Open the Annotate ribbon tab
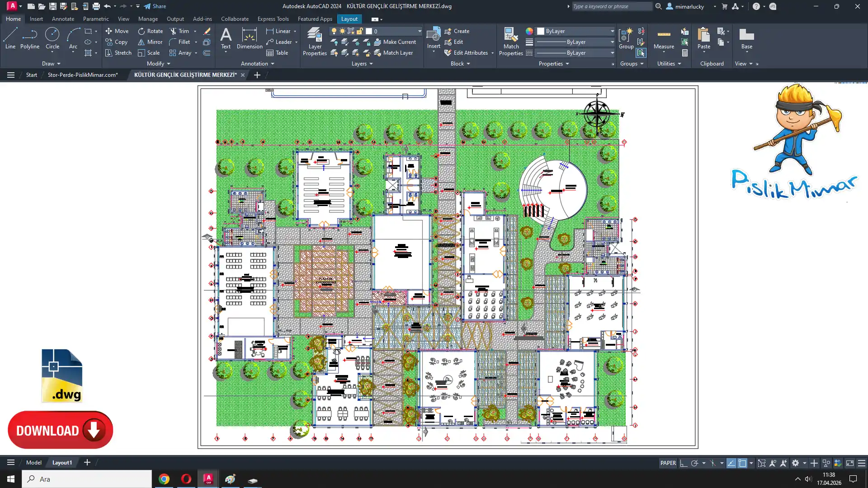 coord(63,19)
